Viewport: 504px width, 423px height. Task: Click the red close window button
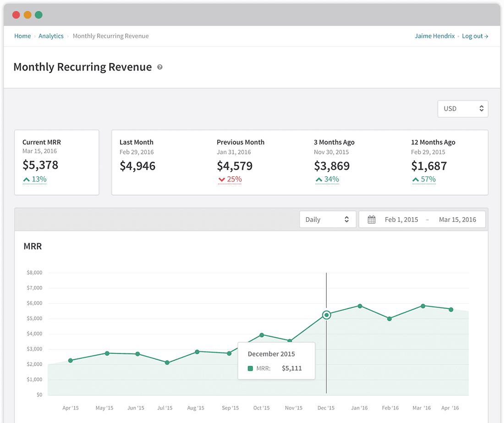(16, 15)
